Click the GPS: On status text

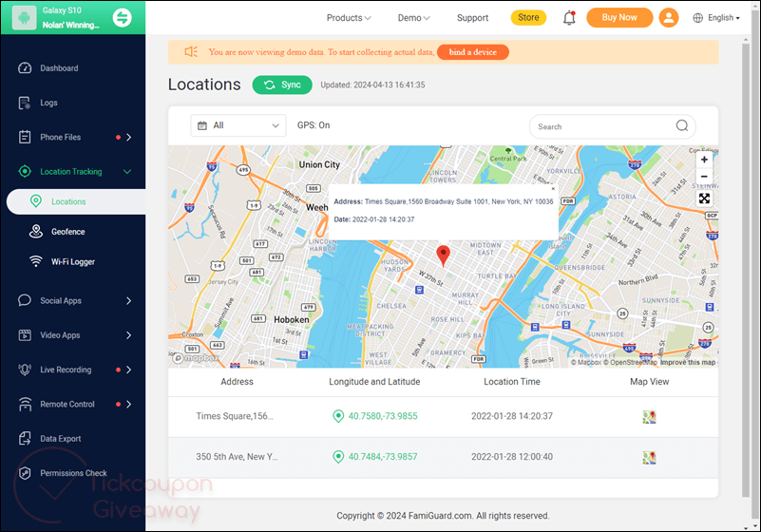click(313, 125)
